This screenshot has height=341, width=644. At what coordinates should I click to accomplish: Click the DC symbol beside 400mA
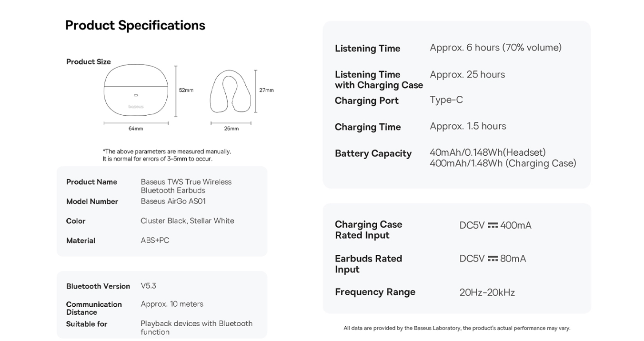click(x=493, y=225)
